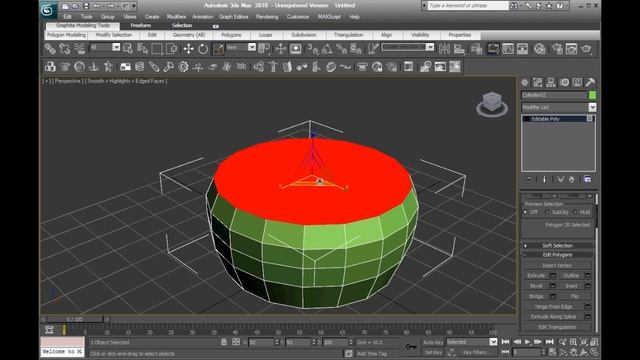Collapse the Edit Polygons rollout
640x360 pixels.
pos(558,255)
